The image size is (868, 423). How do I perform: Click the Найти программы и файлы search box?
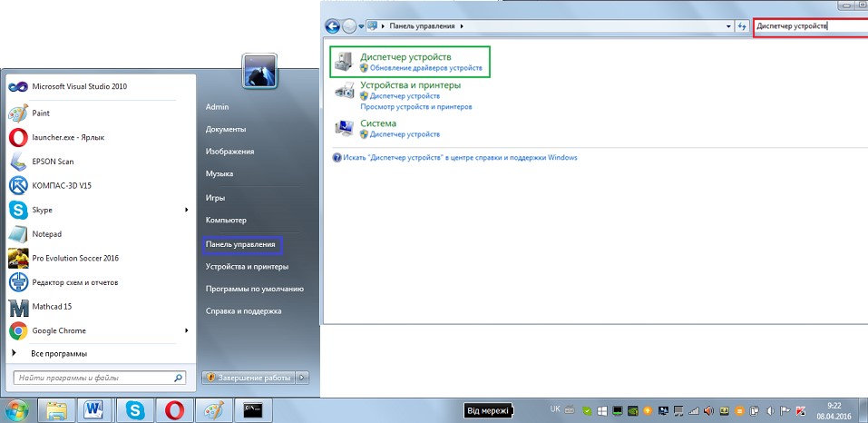91,377
